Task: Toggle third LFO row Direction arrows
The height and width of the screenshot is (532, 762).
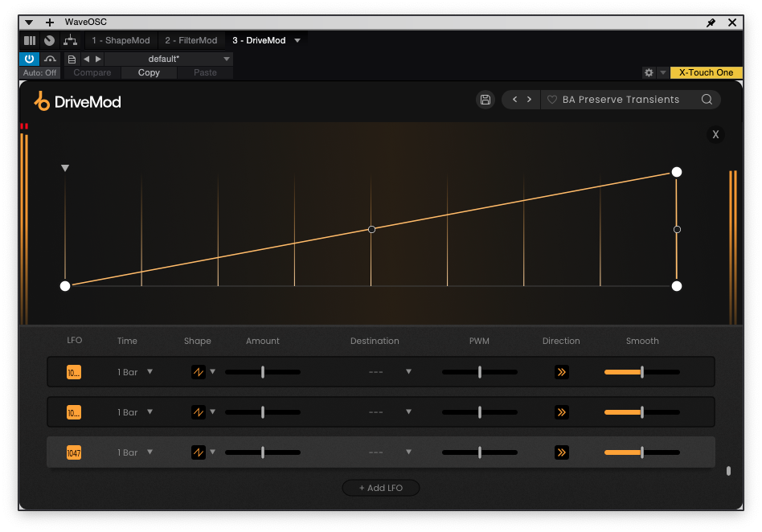Action: tap(561, 452)
